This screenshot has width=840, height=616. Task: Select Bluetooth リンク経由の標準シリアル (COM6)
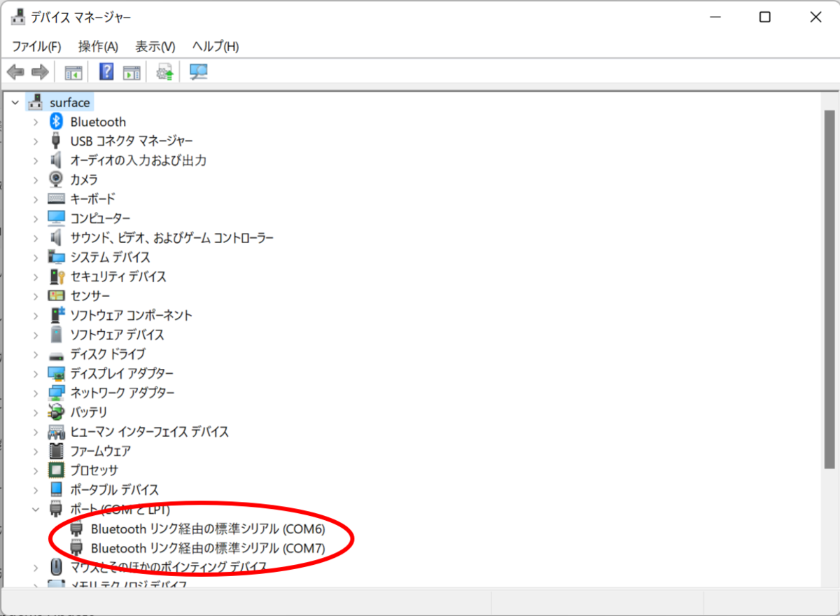coord(208,528)
